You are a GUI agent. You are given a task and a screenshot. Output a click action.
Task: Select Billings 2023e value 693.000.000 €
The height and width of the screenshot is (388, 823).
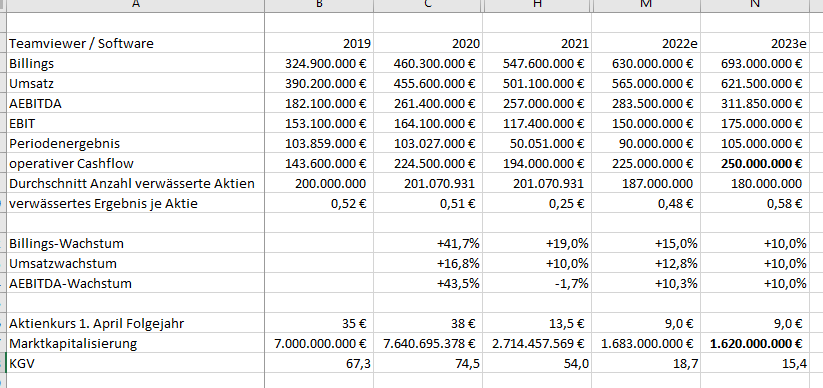[x=762, y=64]
